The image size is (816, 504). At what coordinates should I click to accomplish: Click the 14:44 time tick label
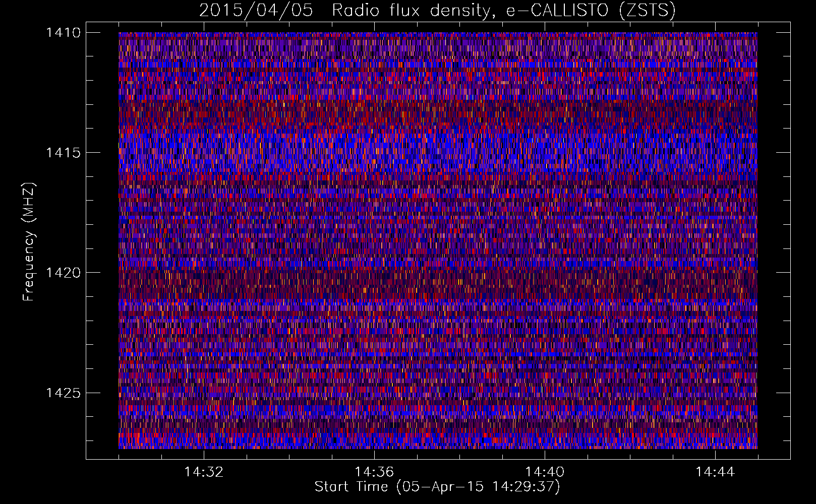click(715, 472)
